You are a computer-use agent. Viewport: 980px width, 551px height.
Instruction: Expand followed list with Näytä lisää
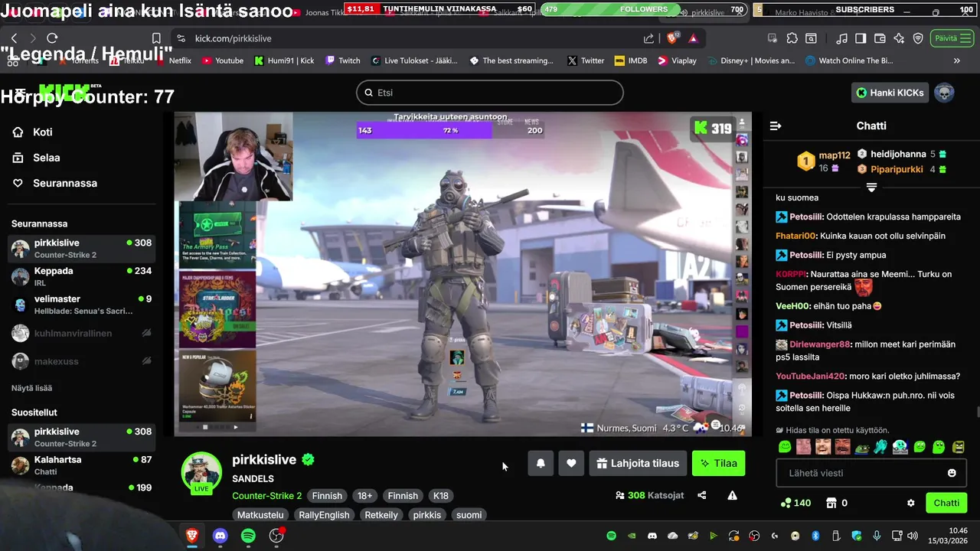32,388
